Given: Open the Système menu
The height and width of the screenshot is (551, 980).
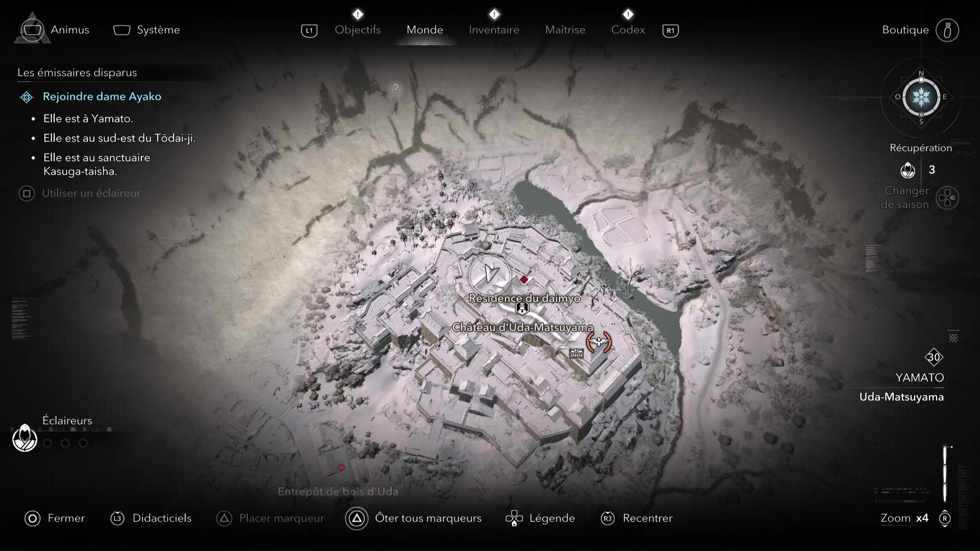Looking at the screenshot, I should [146, 30].
